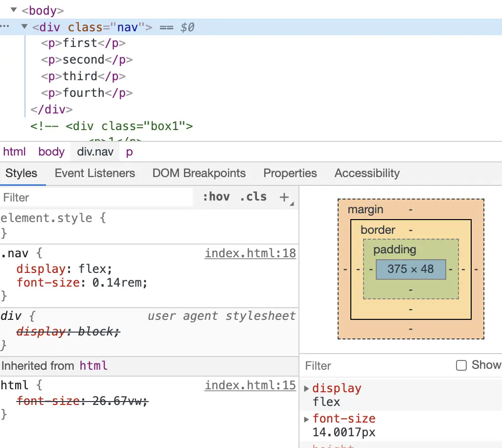Open index.html:15 source link
The height and width of the screenshot is (448, 502).
pyautogui.click(x=250, y=385)
